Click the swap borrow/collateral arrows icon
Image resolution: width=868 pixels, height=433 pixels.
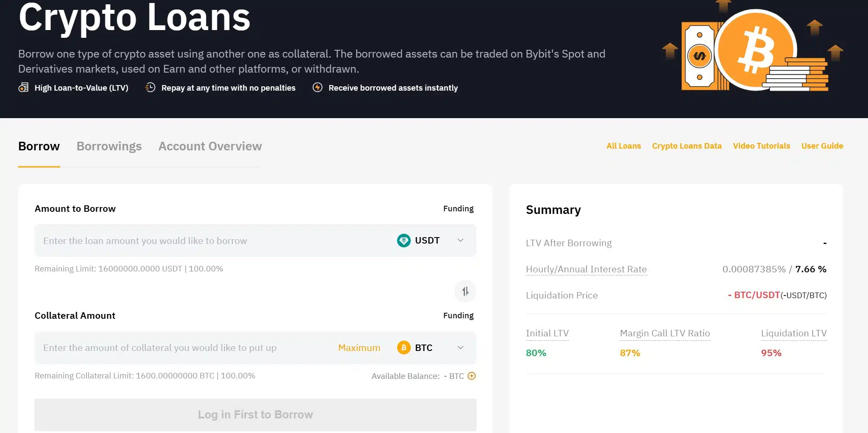coord(465,292)
